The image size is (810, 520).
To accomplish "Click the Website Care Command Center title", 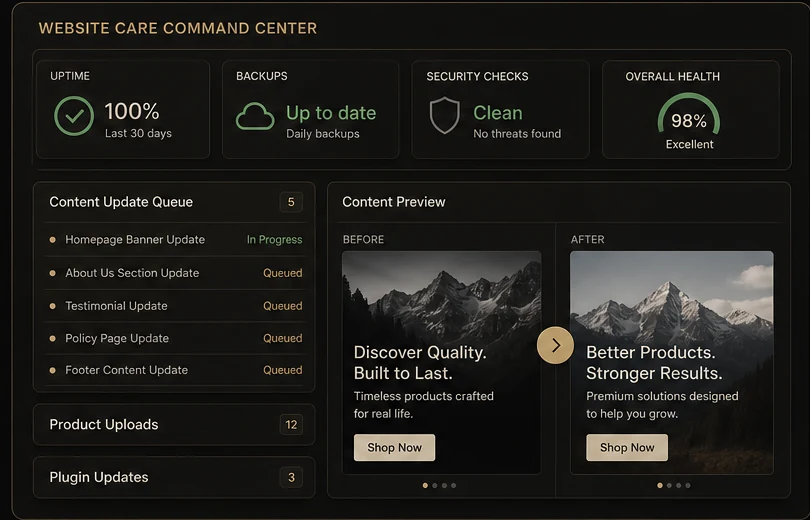I will point(178,28).
